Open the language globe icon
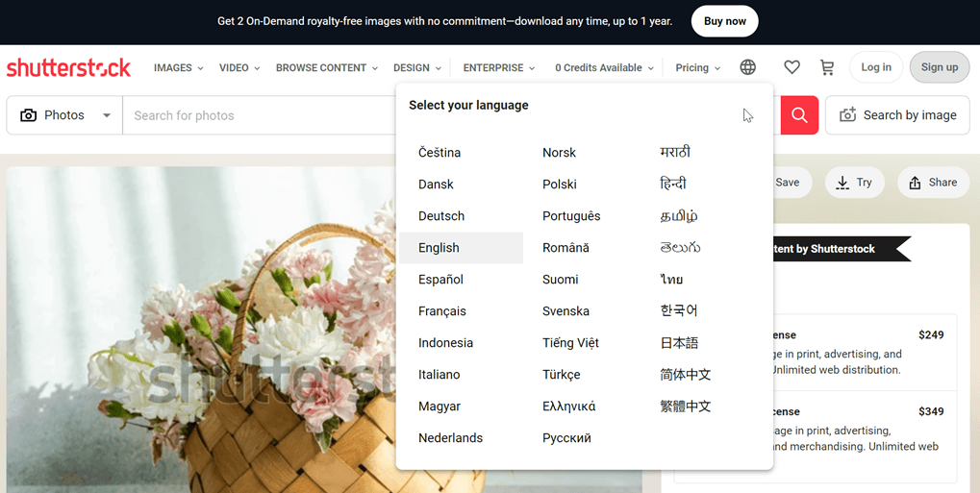980x493 pixels. tap(747, 67)
